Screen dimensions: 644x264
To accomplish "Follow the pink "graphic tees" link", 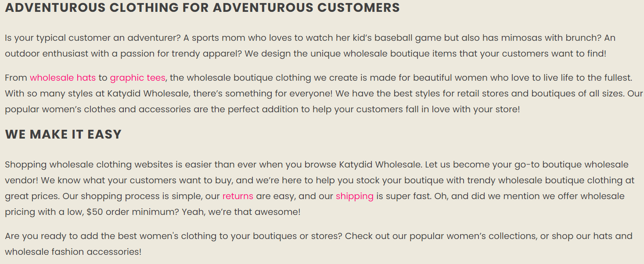I will tap(137, 78).
